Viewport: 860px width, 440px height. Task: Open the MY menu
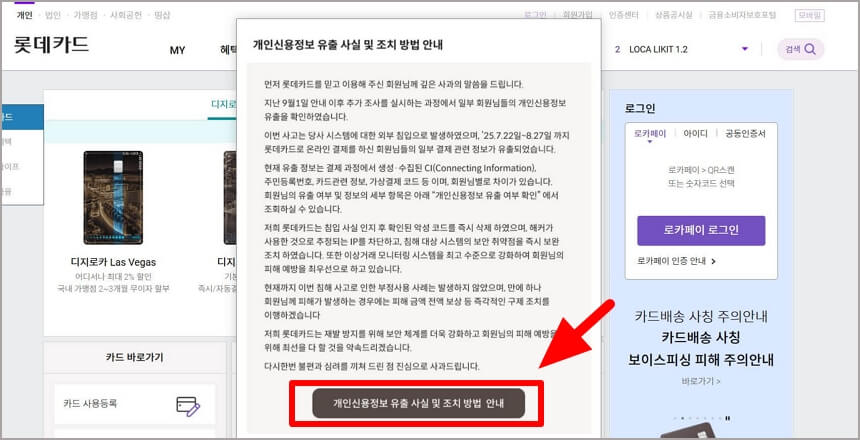[x=177, y=50]
